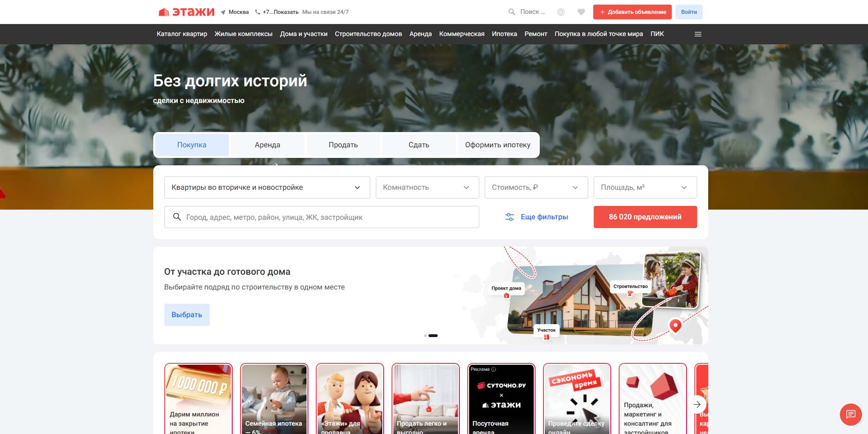Screen dimensions: 868x434
Task: Open the chat support bubble icon
Action: pos(850,414)
